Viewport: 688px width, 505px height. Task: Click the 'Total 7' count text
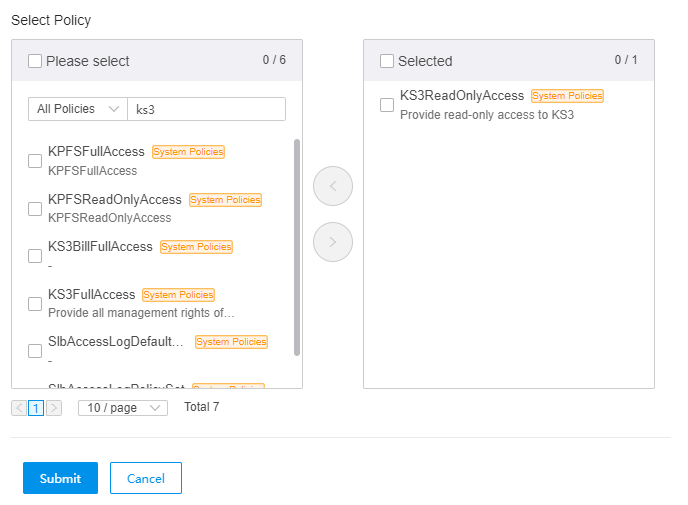pos(201,407)
